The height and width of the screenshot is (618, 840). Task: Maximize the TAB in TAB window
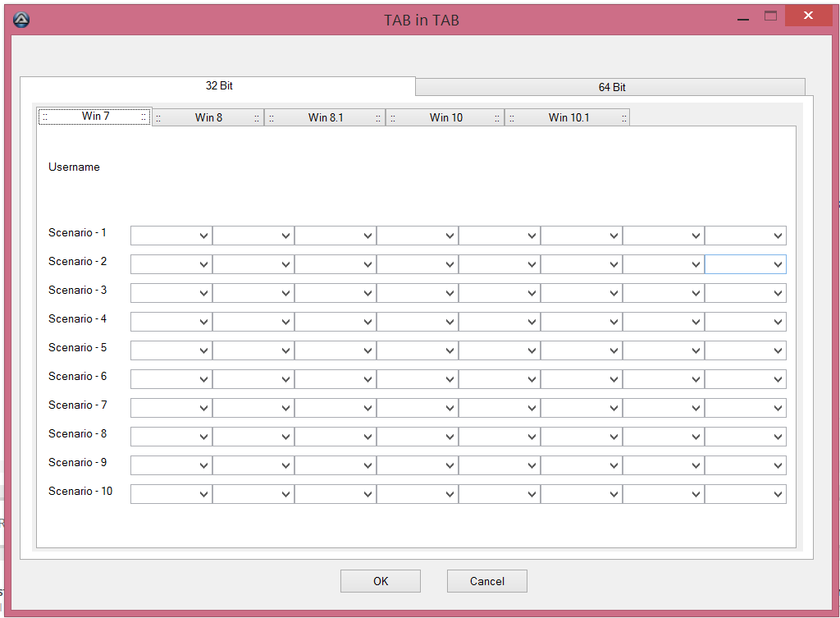[x=770, y=16]
